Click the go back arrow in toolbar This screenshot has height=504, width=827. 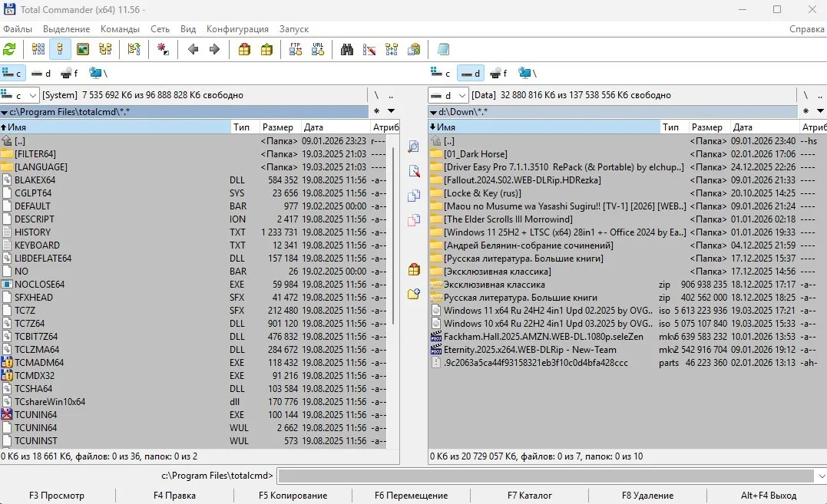coord(193,49)
